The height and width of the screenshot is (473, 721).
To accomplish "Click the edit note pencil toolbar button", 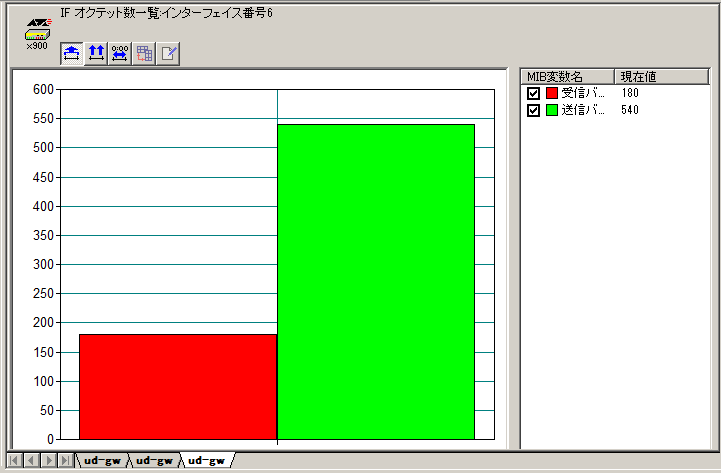I will click(168, 53).
